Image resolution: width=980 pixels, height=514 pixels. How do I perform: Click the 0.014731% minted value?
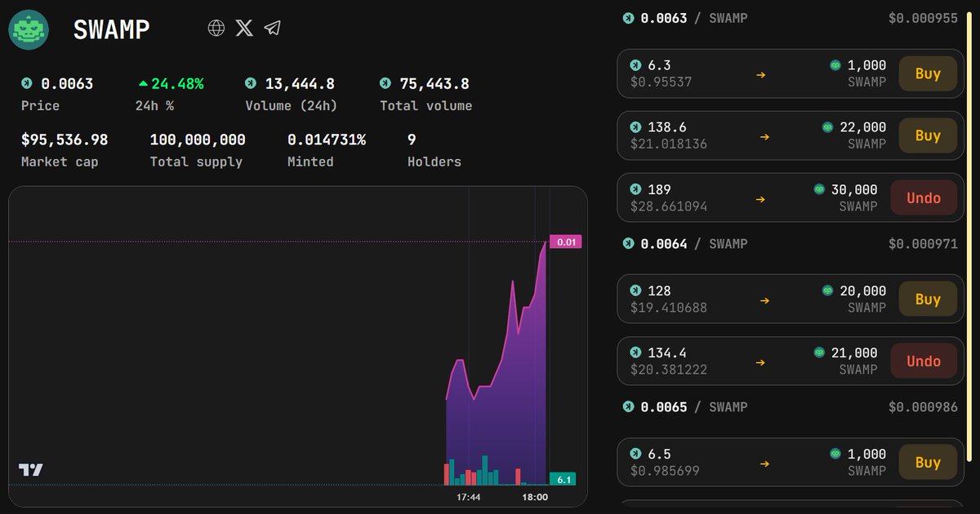(x=327, y=140)
